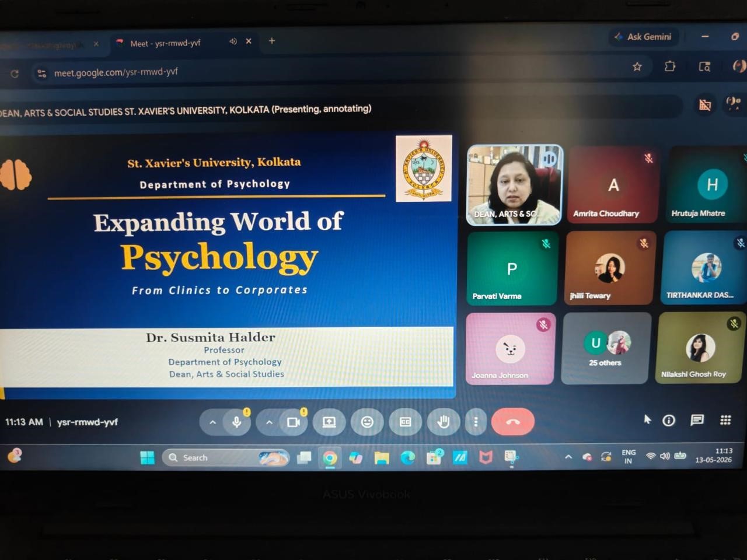This screenshot has width=747, height=560.
Task: Select Nilakshi Ghosh Roy participant tile
Action: [700, 347]
